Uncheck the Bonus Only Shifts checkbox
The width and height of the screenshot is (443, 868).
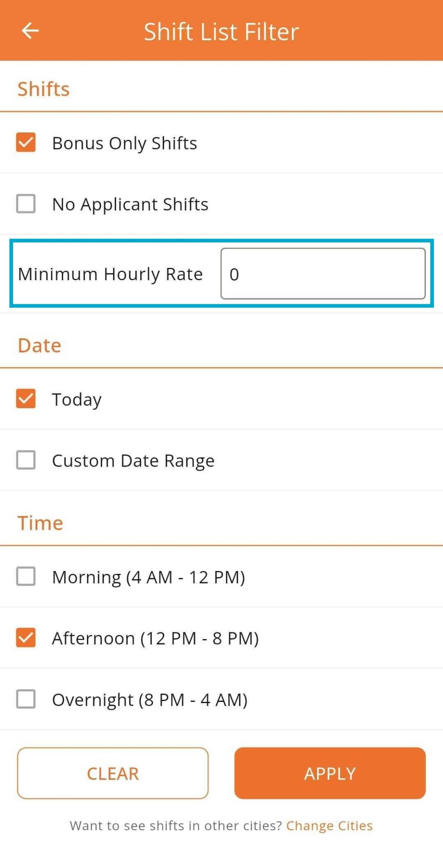coord(26,142)
